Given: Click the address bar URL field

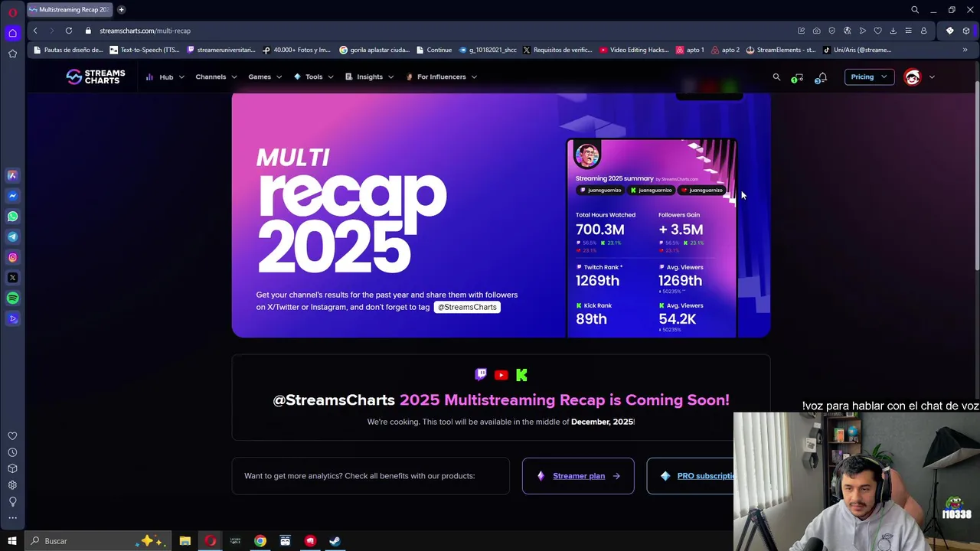Looking at the screenshot, I should click(x=444, y=31).
